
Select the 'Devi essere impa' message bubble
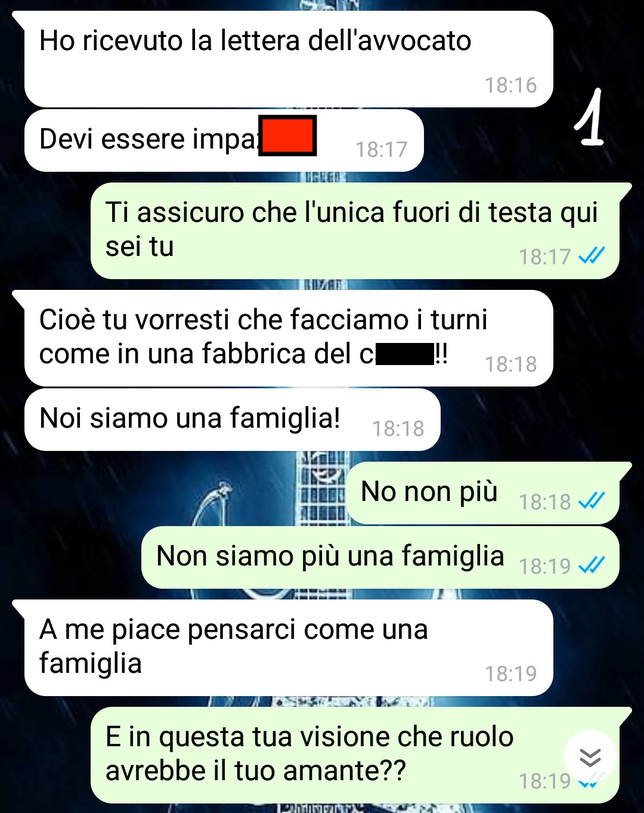224,140
